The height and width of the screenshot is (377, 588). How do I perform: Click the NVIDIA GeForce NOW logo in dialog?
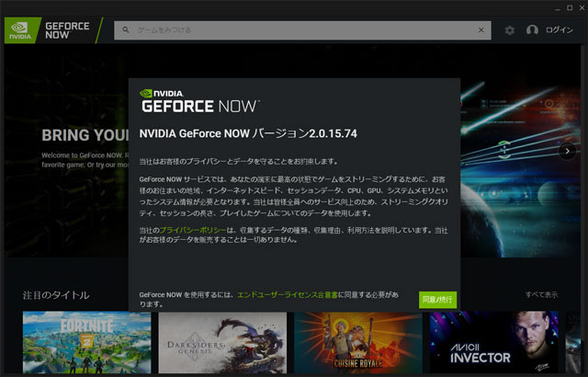199,101
